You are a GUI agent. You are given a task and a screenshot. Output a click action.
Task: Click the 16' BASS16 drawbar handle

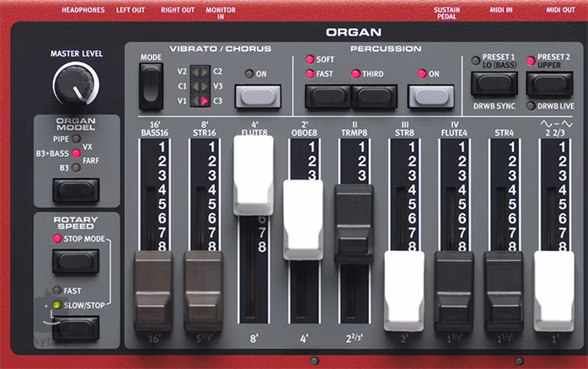(153, 291)
